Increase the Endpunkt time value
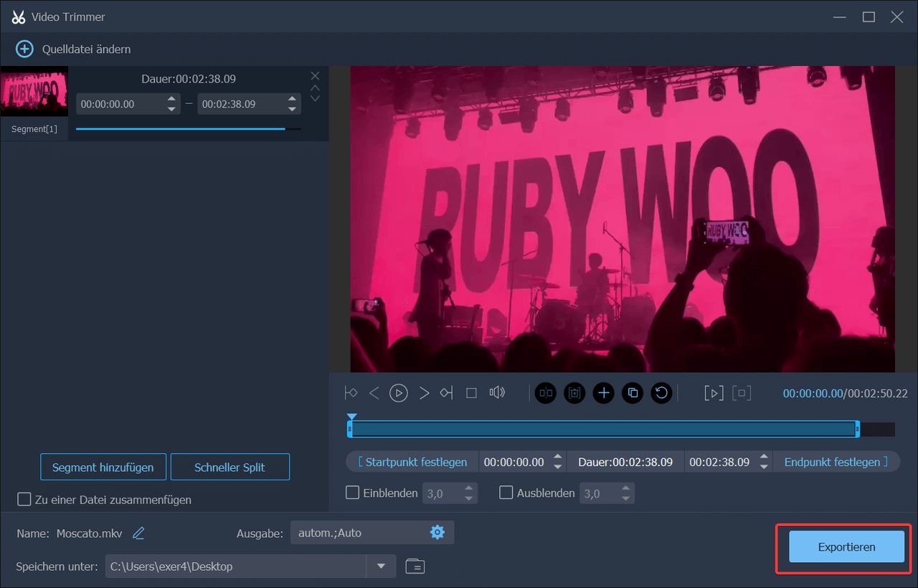The image size is (918, 588). click(764, 457)
